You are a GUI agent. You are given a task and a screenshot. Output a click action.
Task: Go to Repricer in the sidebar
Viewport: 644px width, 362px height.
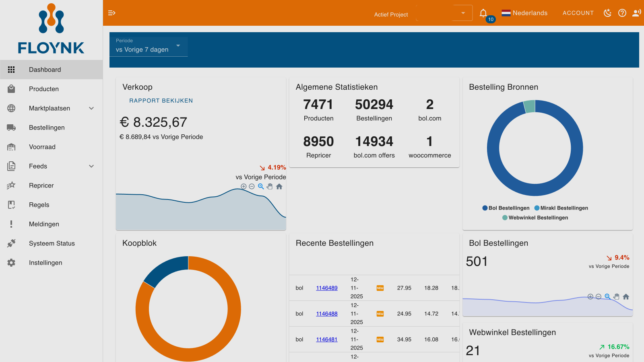41,185
